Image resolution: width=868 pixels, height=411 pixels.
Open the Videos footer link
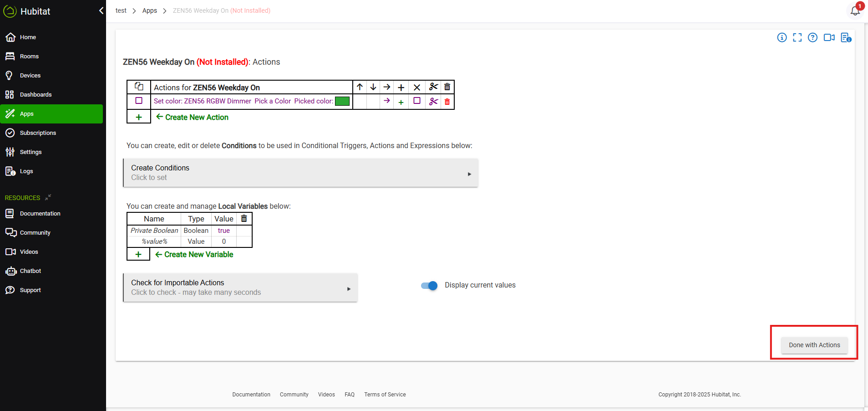(326, 395)
